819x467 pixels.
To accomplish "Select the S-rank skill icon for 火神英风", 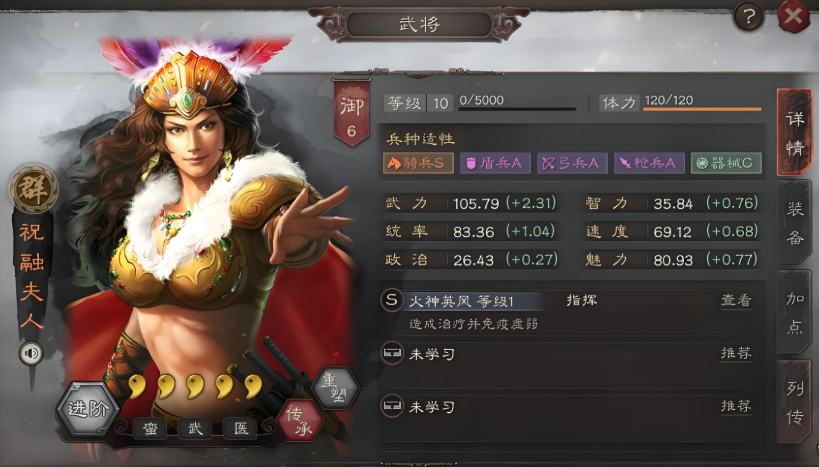I will pyautogui.click(x=391, y=300).
